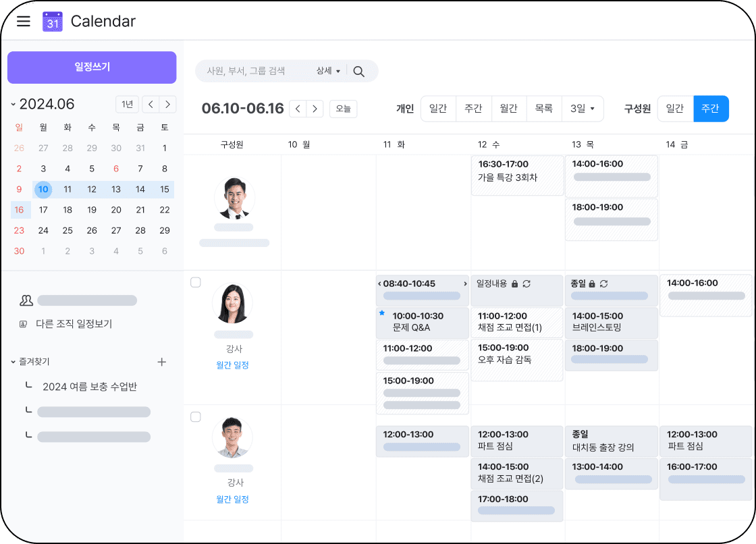
Task: Click the magnifier search icon
Action: click(x=359, y=71)
